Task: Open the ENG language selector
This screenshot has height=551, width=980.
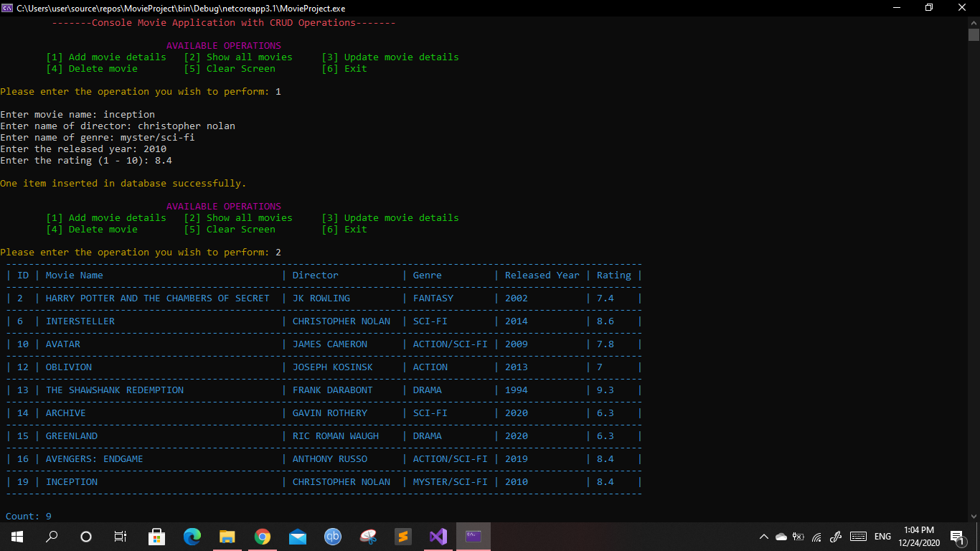Action: click(x=882, y=536)
